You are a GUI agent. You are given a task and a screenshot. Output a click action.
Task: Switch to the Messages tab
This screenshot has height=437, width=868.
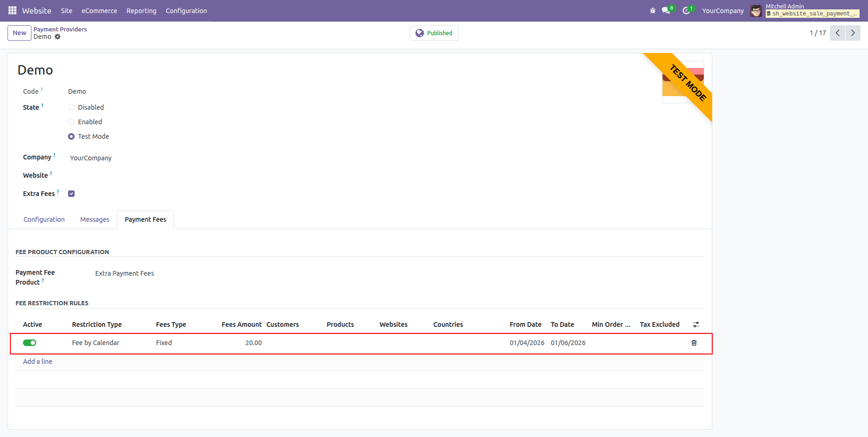tap(94, 219)
